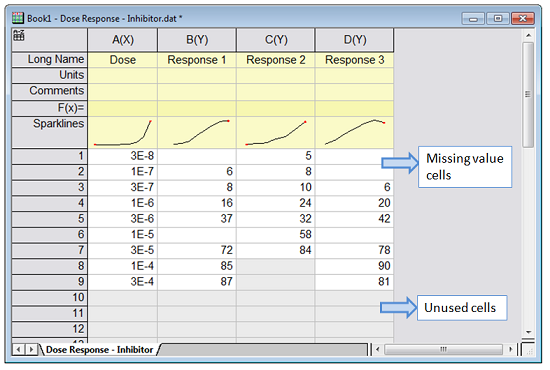This screenshot has height=370, width=550.
Task: Click the horizontal scrollbar thumb
Action: coord(444,349)
